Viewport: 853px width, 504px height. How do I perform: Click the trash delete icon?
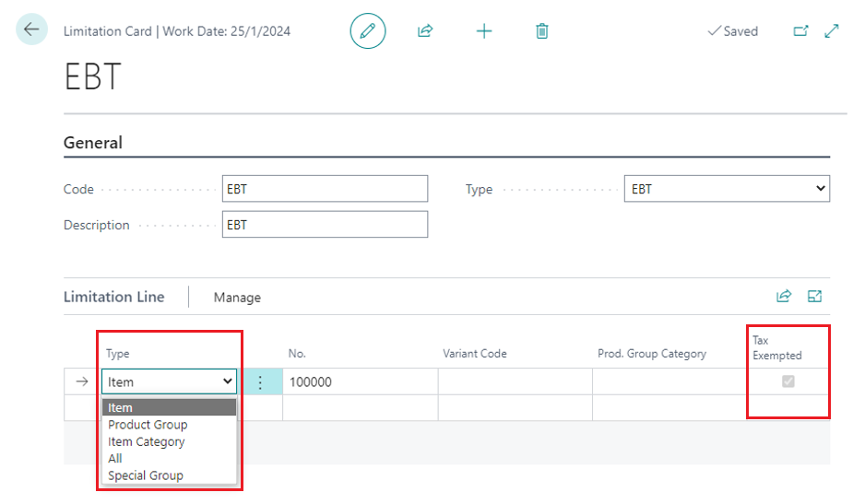coord(542,31)
